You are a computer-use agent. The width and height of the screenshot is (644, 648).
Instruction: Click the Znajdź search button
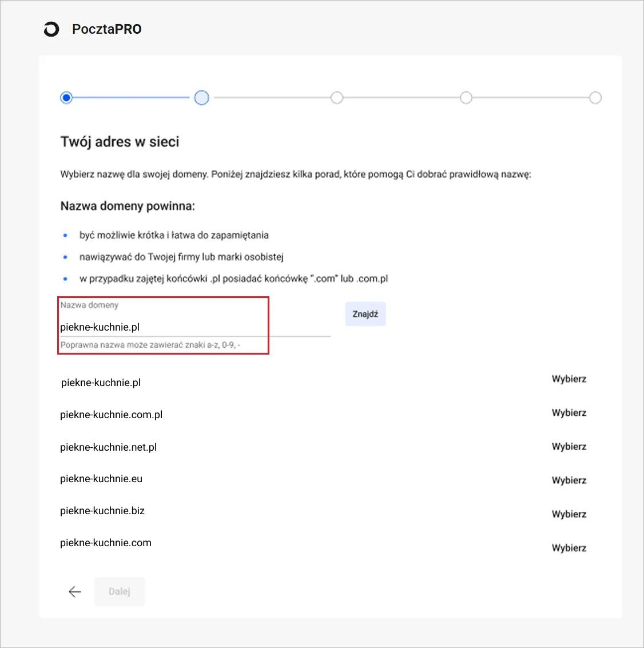pos(365,314)
